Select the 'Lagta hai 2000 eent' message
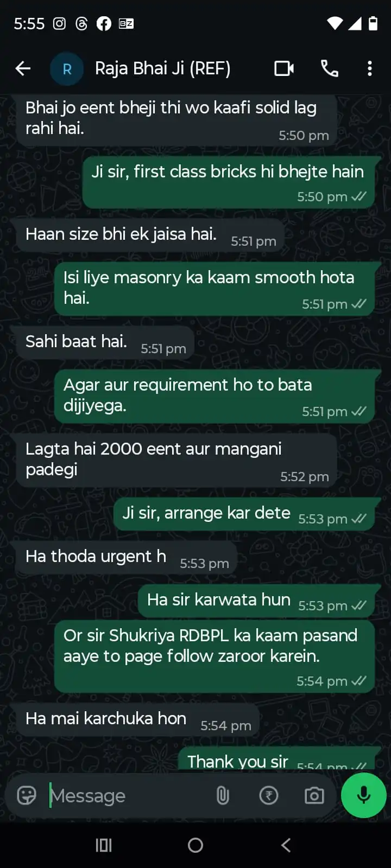The width and height of the screenshot is (391, 868). coord(176,459)
